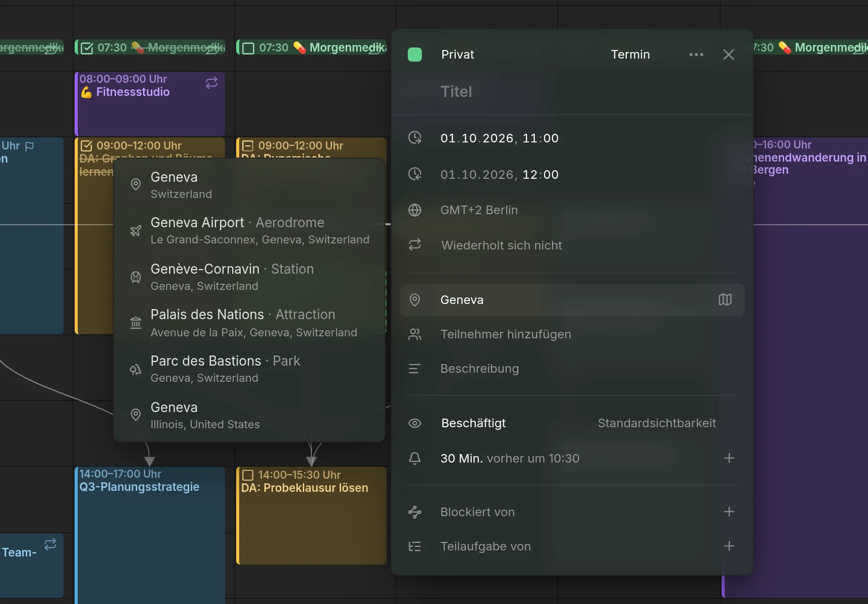
Task: Select Geneva, Switzerland from location suggestions
Action: [249, 185]
